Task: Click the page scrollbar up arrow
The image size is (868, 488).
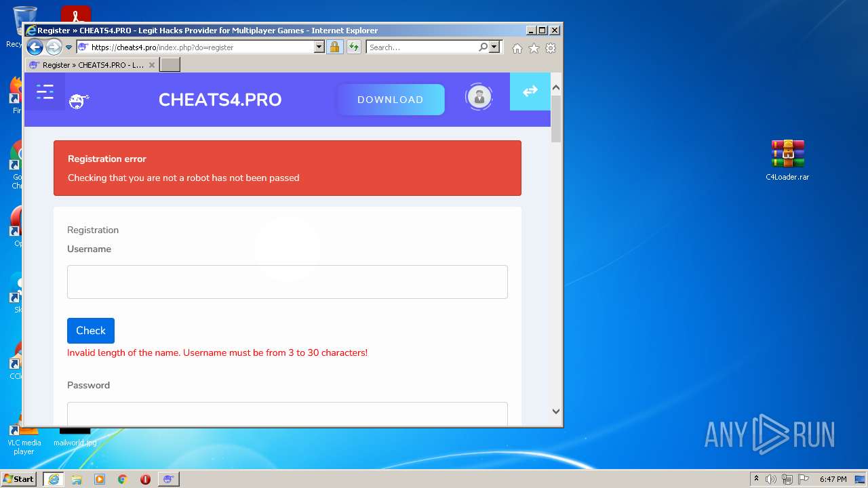Action: (556, 87)
